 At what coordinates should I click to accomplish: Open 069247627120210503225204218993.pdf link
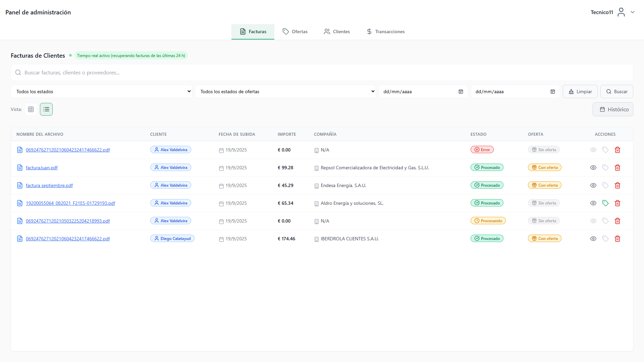tap(68, 221)
